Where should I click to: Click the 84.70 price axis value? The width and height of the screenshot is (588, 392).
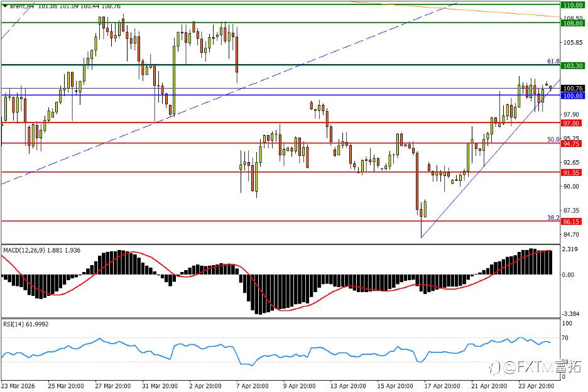pyautogui.click(x=572, y=234)
